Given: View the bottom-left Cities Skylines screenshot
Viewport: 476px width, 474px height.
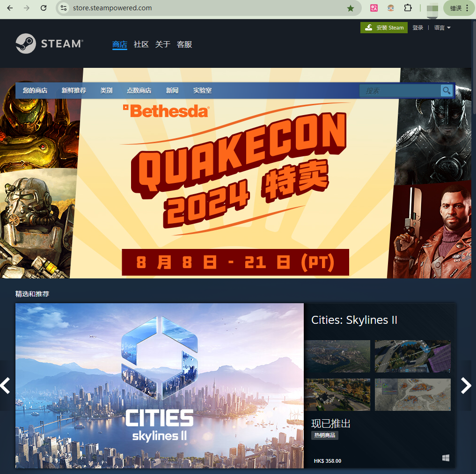Looking at the screenshot, I should 337,394.
